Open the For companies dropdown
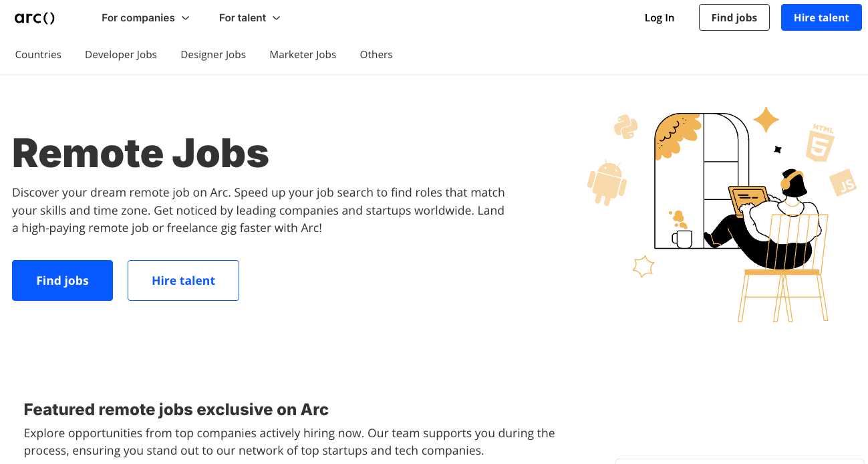This screenshot has height=464, width=868. (145, 18)
